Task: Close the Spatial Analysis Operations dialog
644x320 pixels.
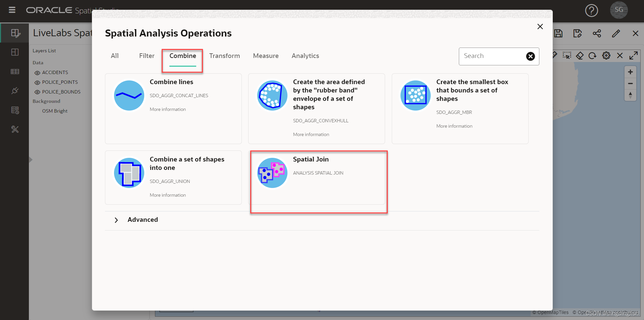Action: [x=540, y=26]
